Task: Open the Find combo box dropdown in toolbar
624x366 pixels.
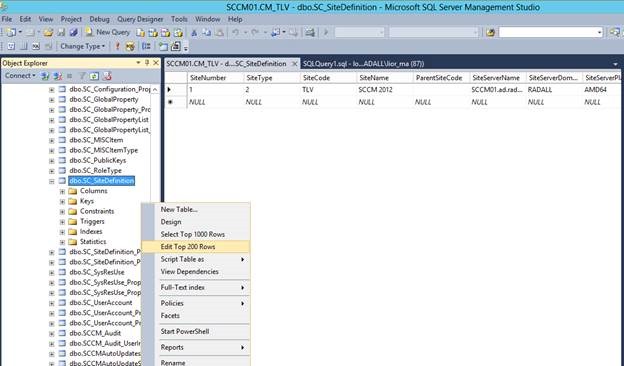Action: tap(599, 33)
